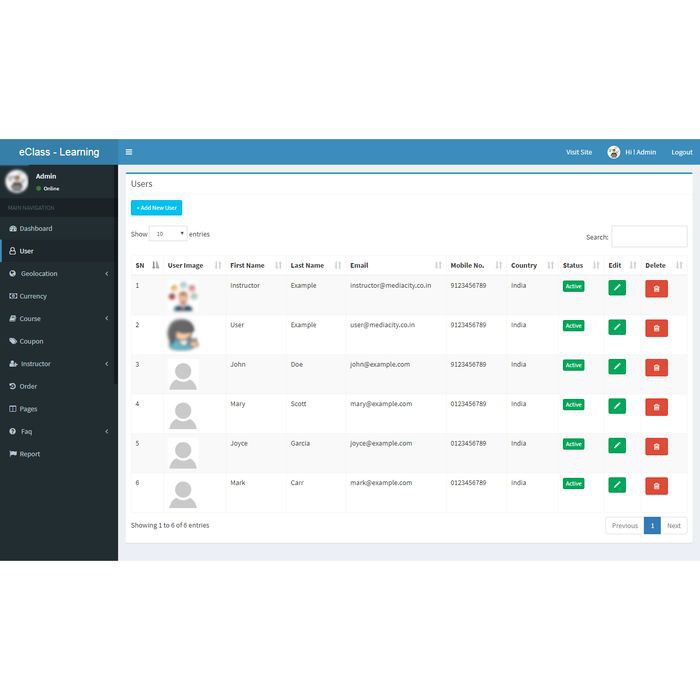The height and width of the screenshot is (700, 700).
Task: Click the Add New User button
Action: click(156, 208)
